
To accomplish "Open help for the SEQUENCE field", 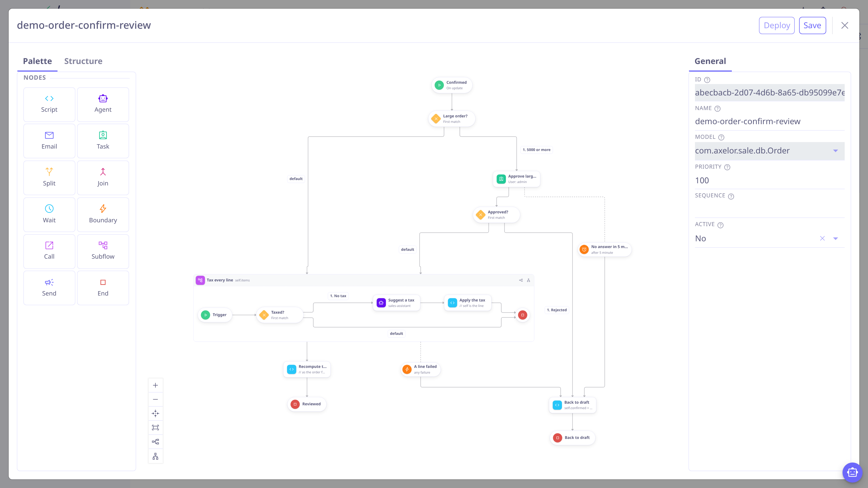I will point(731,196).
